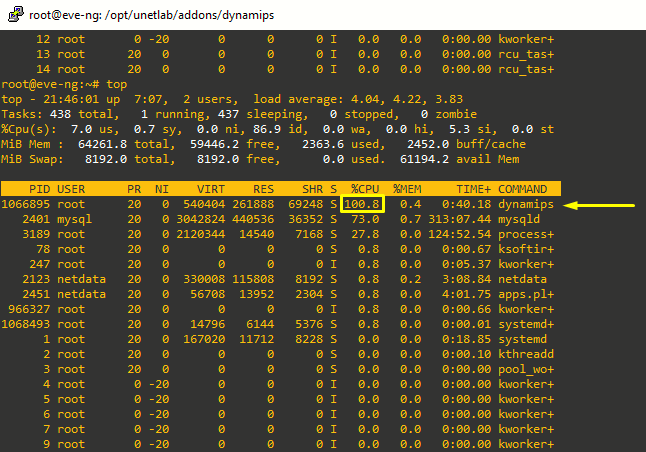Viewport: 646px width, 452px height.
Task: Click the window title 'root@eve-ng: /opt/unetlab/addons/dynamips'
Action: point(151,15)
